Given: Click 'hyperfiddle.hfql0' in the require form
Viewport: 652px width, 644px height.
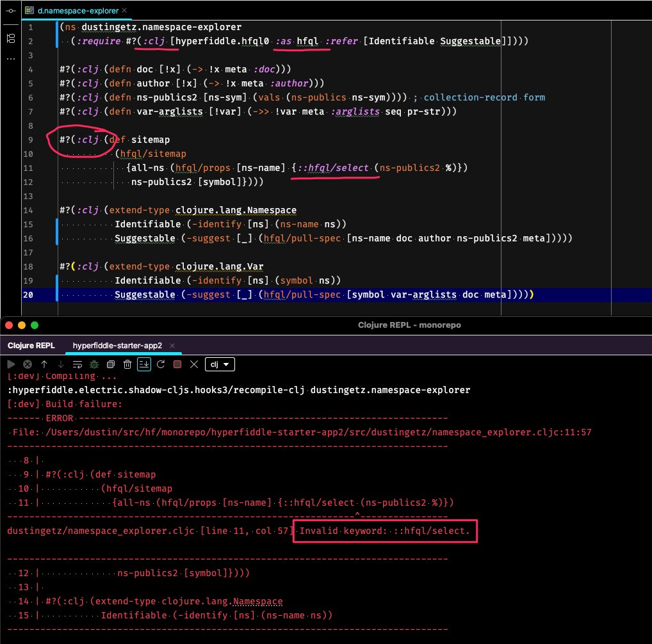Looking at the screenshot, I should tap(222, 41).
